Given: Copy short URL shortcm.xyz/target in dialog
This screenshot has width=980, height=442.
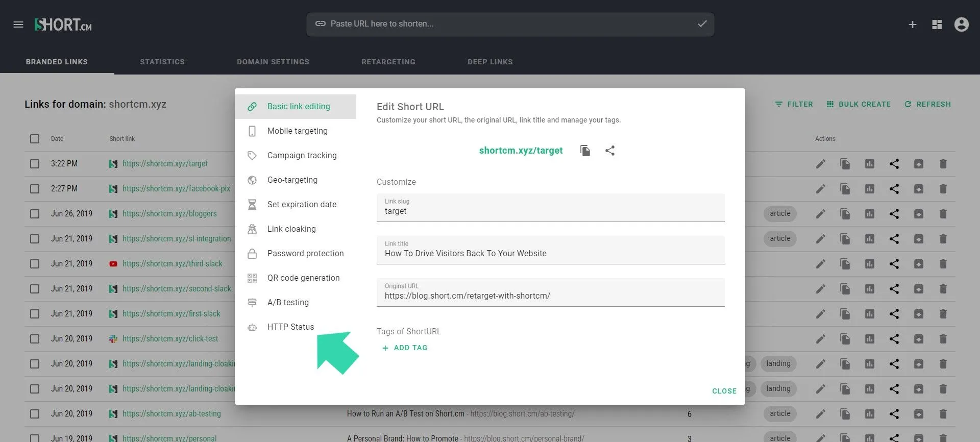Looking at the screenshot, I should 585,151.
